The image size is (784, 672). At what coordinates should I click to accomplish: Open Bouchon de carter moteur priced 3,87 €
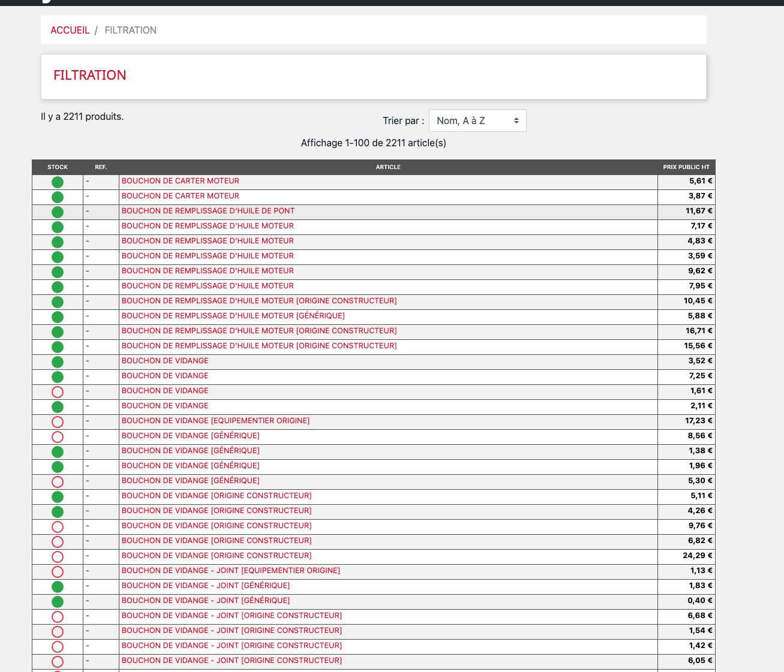[x=180, y=196]
